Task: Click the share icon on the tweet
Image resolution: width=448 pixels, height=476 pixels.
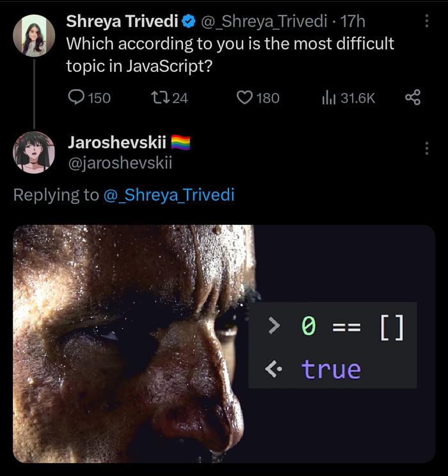Action: click(413, 97)
